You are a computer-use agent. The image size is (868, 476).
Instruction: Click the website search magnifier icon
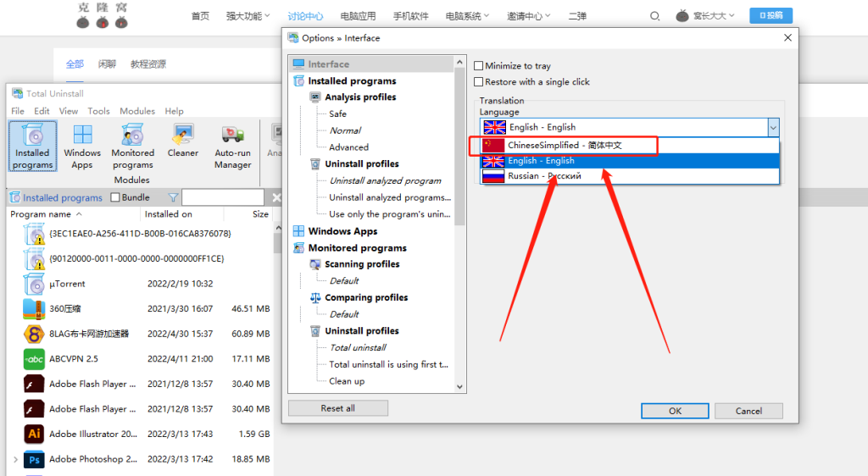click(x=655, y=16)
